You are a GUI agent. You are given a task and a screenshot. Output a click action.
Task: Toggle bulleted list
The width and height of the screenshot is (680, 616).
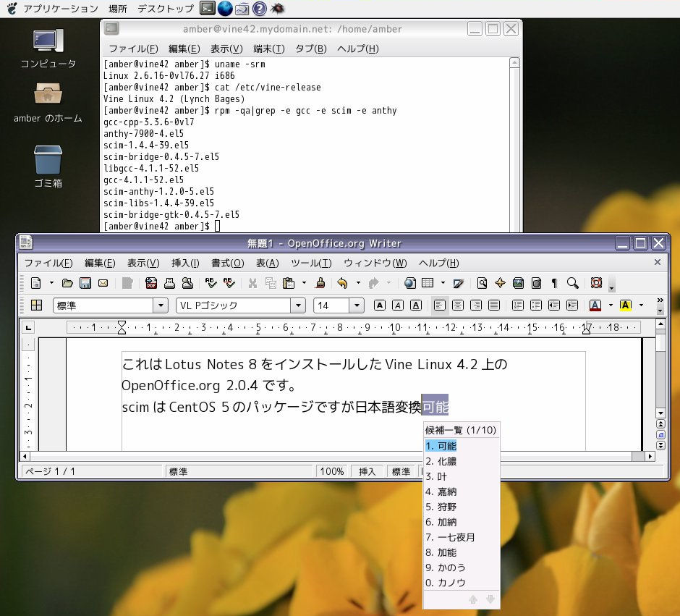[x=535, y=305]
